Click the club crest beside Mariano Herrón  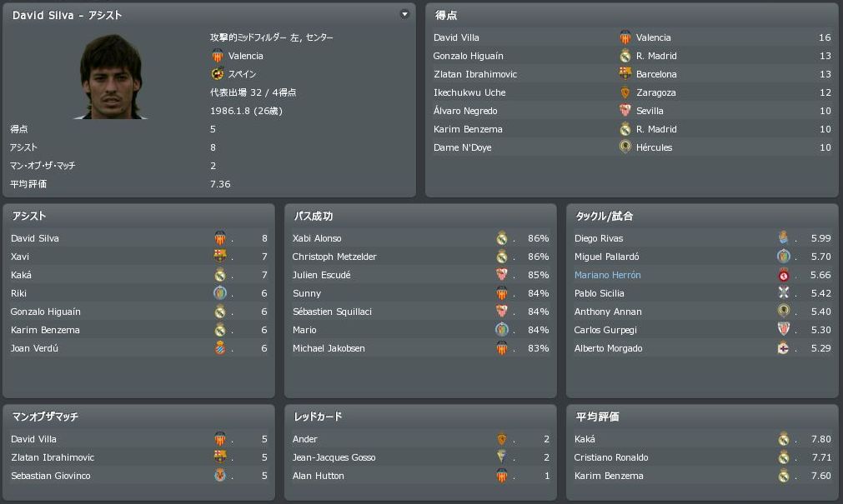coord(783,275)
